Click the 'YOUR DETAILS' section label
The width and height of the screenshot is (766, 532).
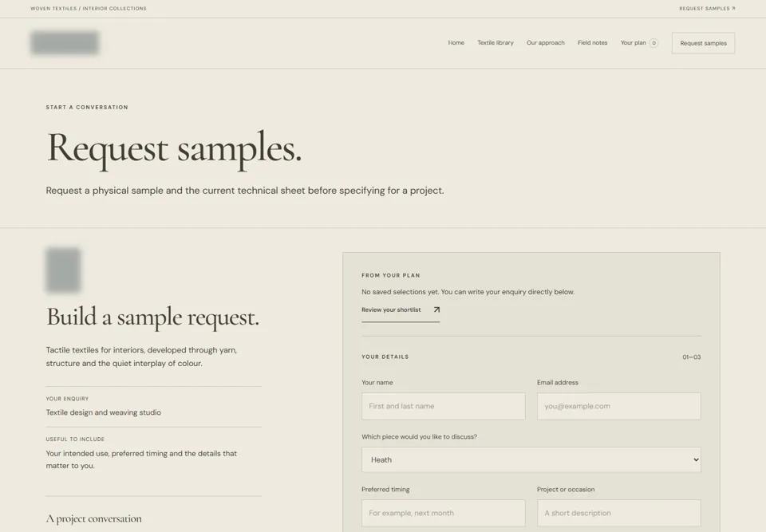(385, 357)
